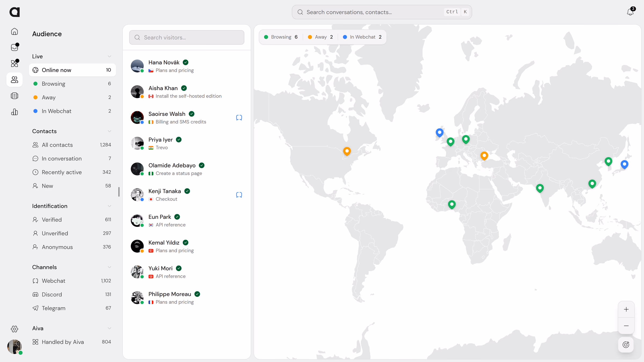The width and height of the screenshot is (644, 362).
Task: Collapse the Channels section
Action: coord(109,267)
